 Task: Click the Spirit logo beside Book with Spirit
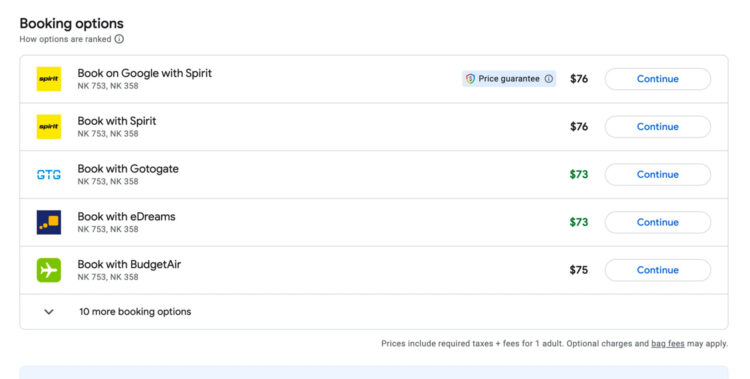click(49, 127)
